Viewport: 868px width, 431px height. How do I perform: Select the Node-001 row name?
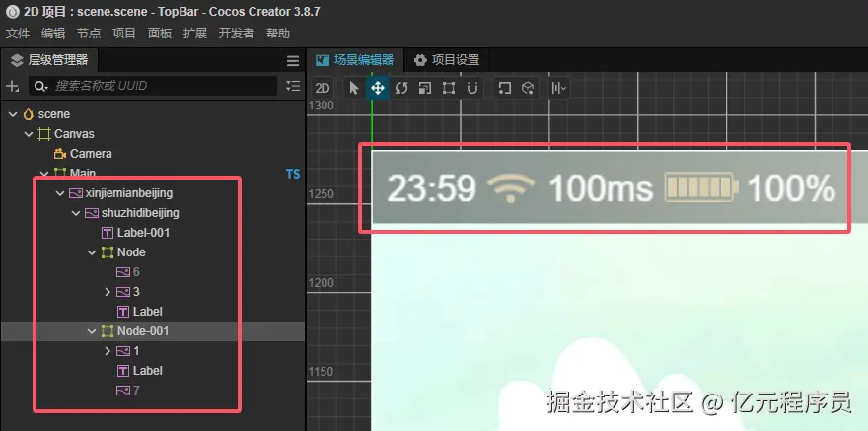(143, 331)
